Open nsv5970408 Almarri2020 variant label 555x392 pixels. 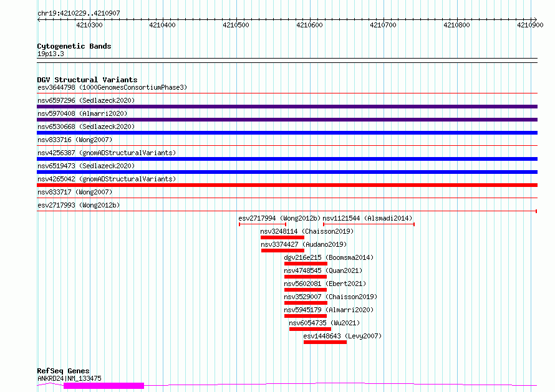(82, 113)
